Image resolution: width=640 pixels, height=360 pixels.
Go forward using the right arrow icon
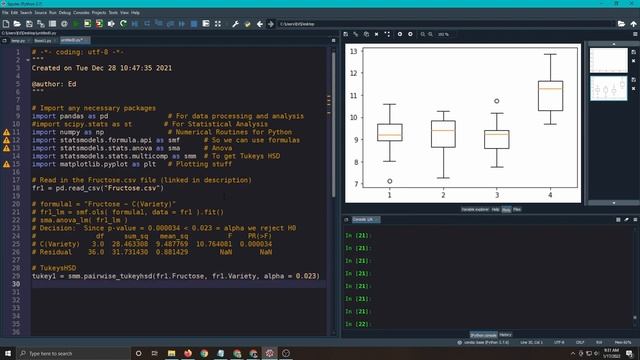pyautogui.click(x=271, y=24)
